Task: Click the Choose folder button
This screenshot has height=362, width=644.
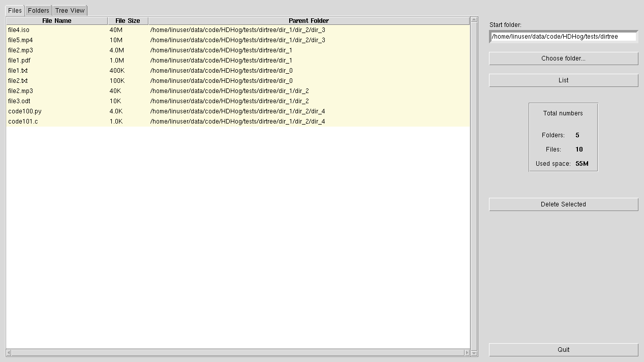Action: 563,58
